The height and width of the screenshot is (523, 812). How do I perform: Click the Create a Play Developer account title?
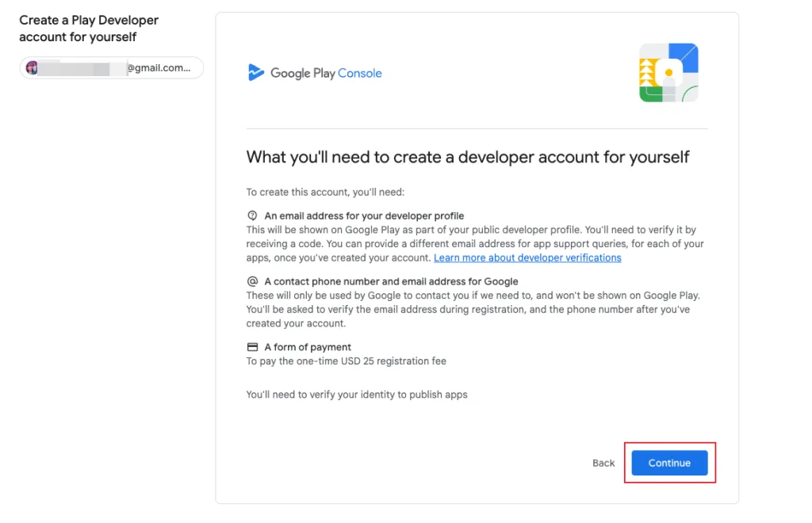tap(88, 28)
